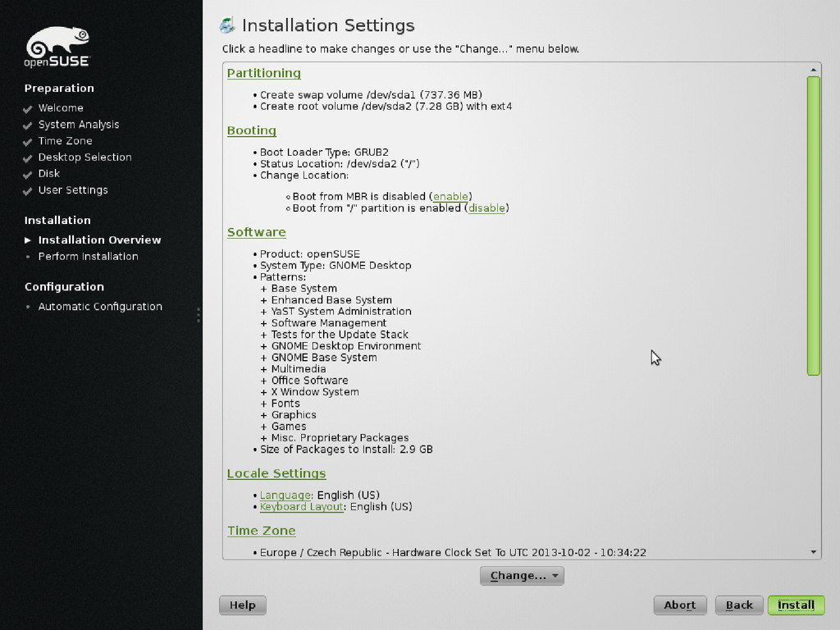840x630 pixels.
Task: Select System Analysis in the sidebar
Action: 79,125
